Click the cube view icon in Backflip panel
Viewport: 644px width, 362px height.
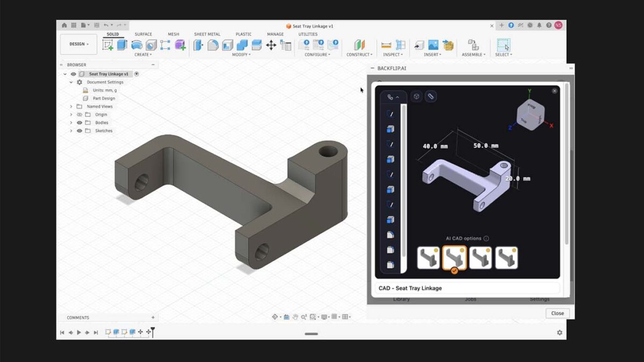(x=416, y=97)
